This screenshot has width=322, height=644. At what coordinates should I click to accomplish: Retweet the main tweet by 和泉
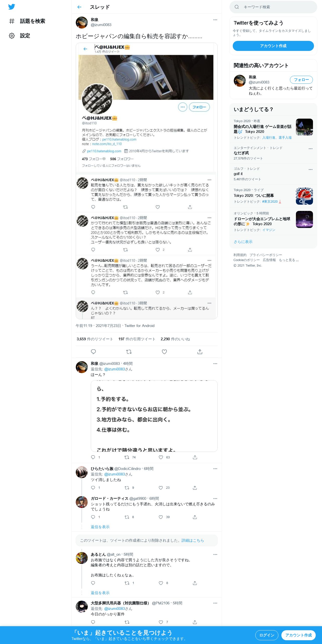[129, 352]
